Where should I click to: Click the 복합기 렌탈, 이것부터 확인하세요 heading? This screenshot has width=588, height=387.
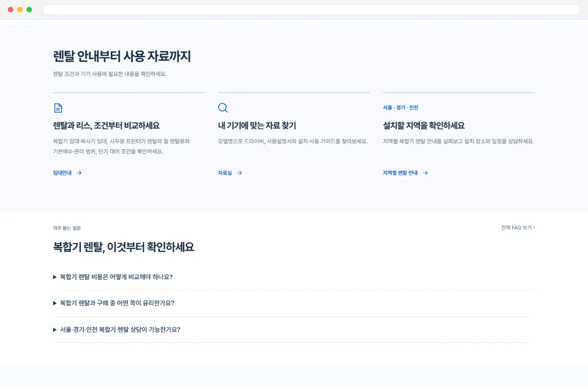[123, 247]
